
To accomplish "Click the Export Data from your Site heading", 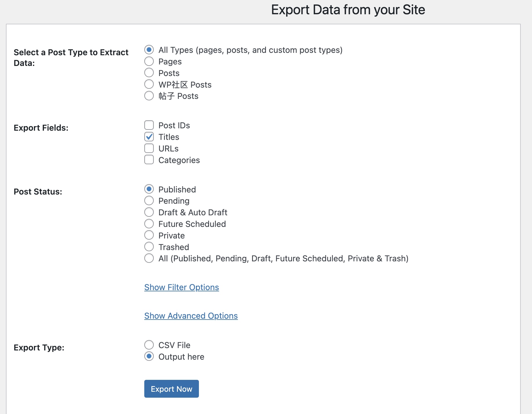I will tap(348, 10).
